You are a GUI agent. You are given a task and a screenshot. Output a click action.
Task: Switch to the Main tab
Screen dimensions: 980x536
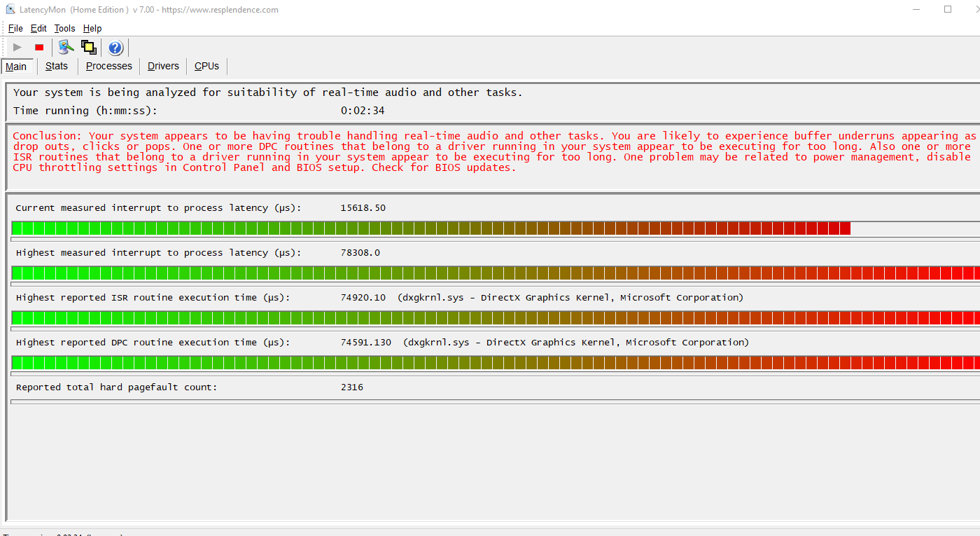click(16, 67)
